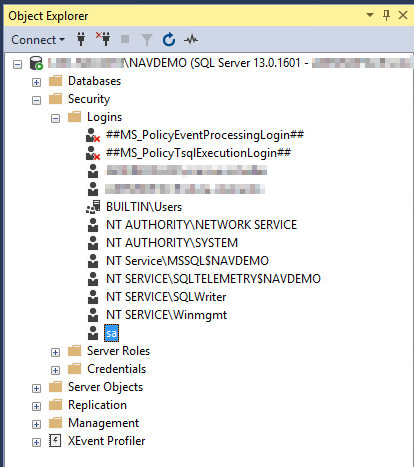Expand the Databases folder node
Screen dimensions: 414x467
[36, 82]
